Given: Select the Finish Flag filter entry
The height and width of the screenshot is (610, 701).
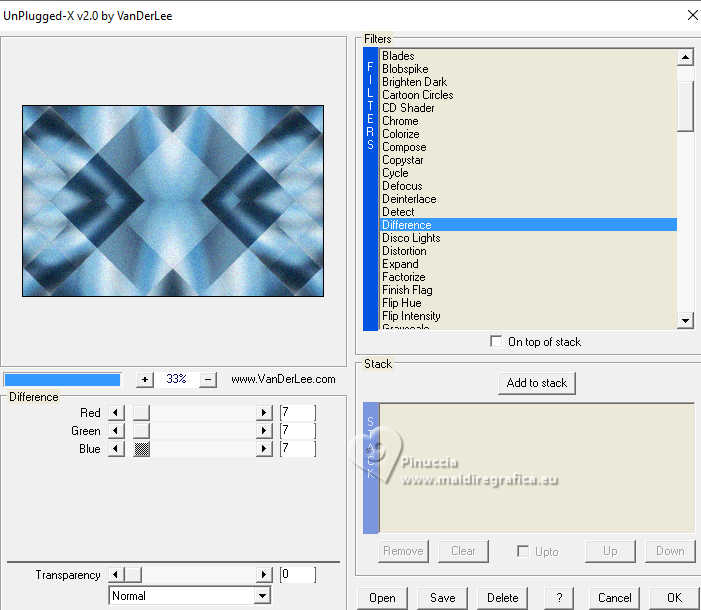Looking at the screenshot, I should (x=528, y=289).
